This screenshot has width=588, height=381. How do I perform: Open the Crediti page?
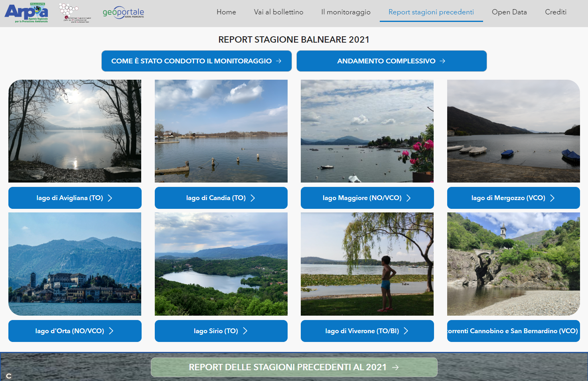(x=556, y=12)
